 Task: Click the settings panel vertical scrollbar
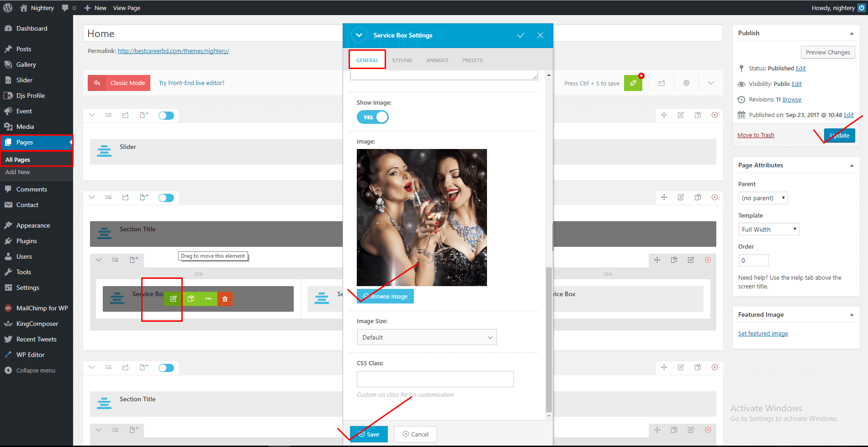[x=549, y=338]
